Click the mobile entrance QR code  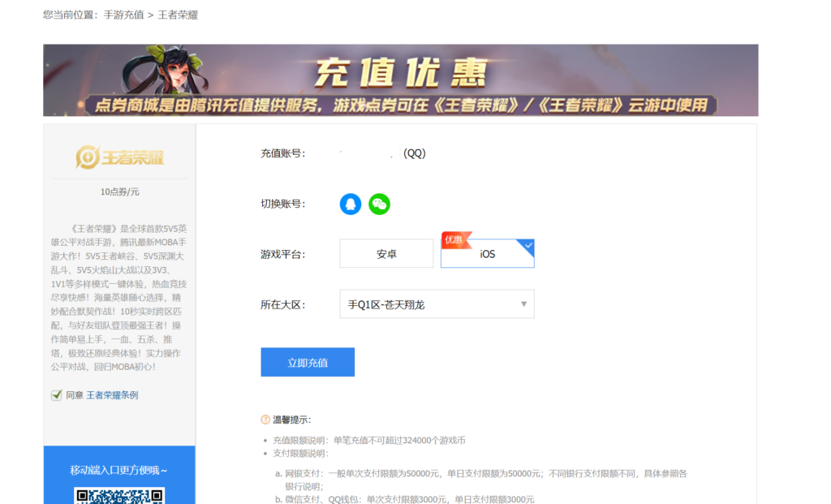tap(119, 496)
